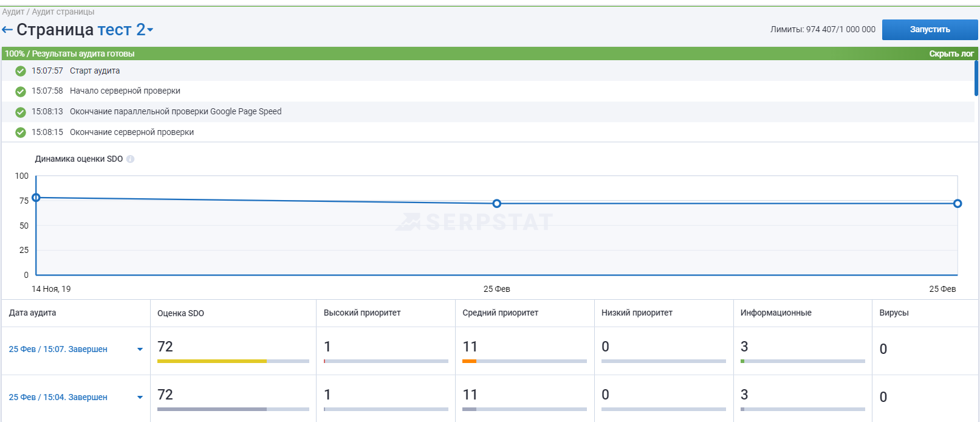Click the green checkmark icon beside Старт аудита
This screenshot has width=980, height=422.
(x=21, y=71)
